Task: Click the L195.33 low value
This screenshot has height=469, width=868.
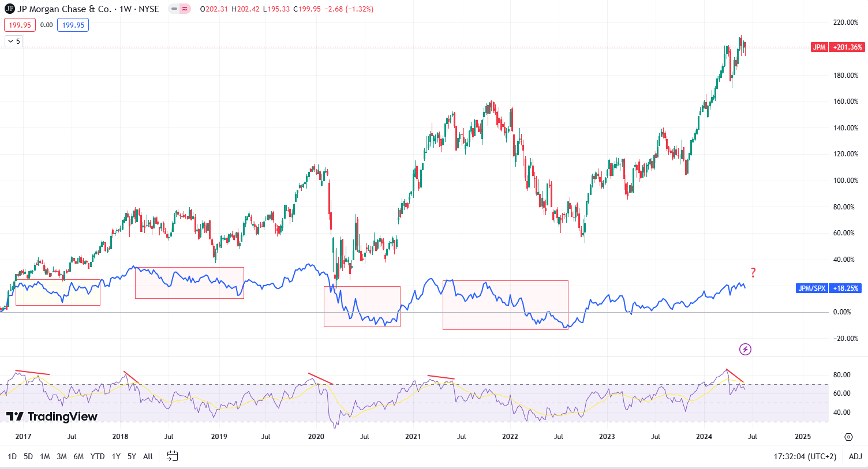Action: click(276, 9)
